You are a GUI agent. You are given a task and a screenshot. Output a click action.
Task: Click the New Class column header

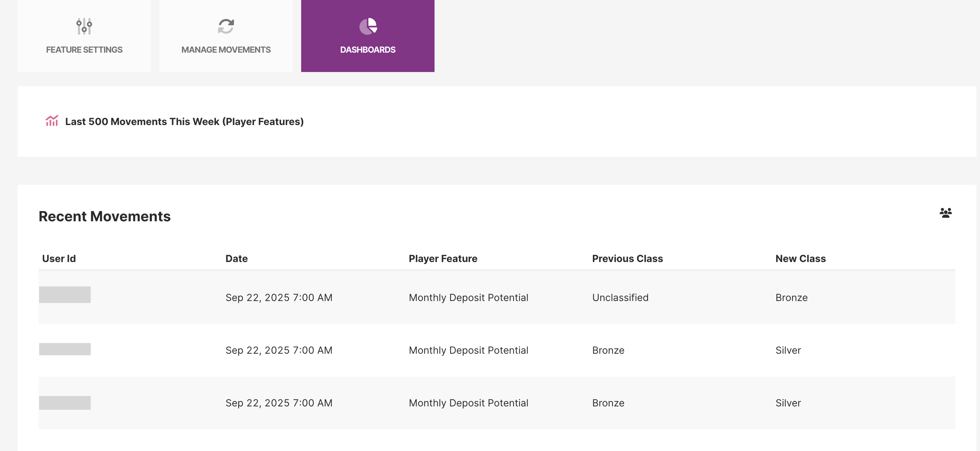[800, 259]
